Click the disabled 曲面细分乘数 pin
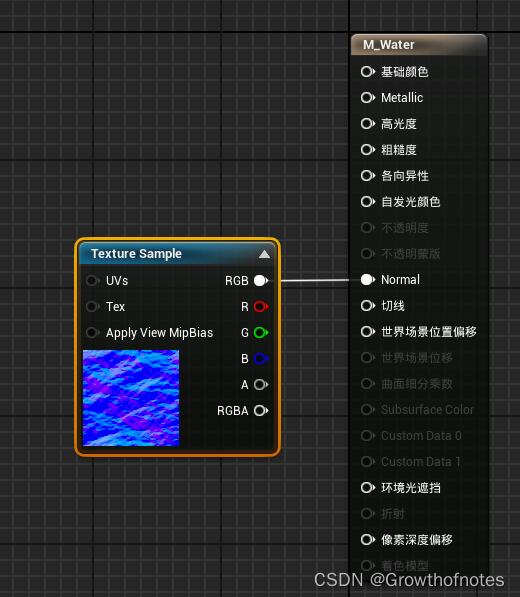520x597 pixels. [368, 383]
